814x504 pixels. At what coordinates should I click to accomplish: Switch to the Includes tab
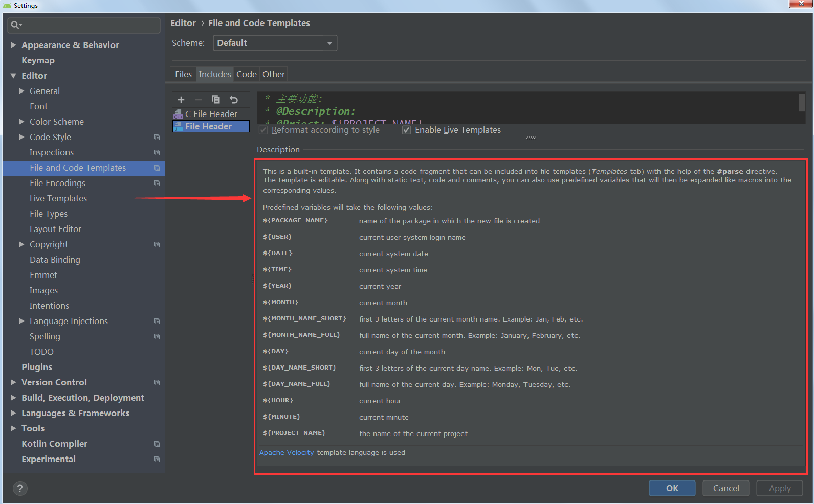coord(215,74)
